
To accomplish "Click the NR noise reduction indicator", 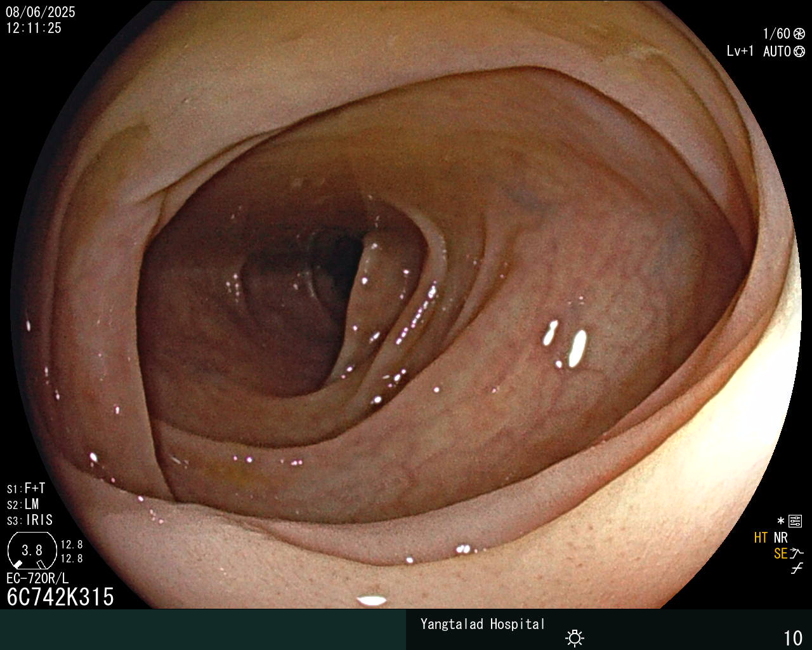I will pos(780,538).
